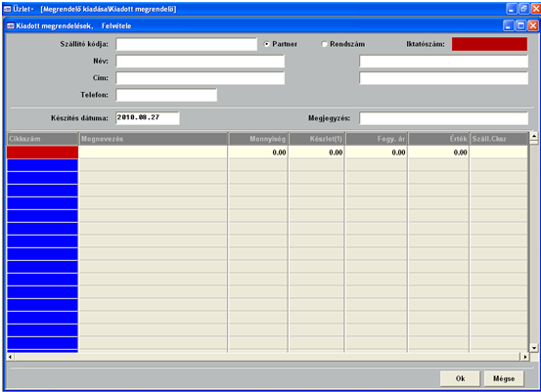
Task: Click the Száll.Cksz column header
Action: (x=499, y=139)
